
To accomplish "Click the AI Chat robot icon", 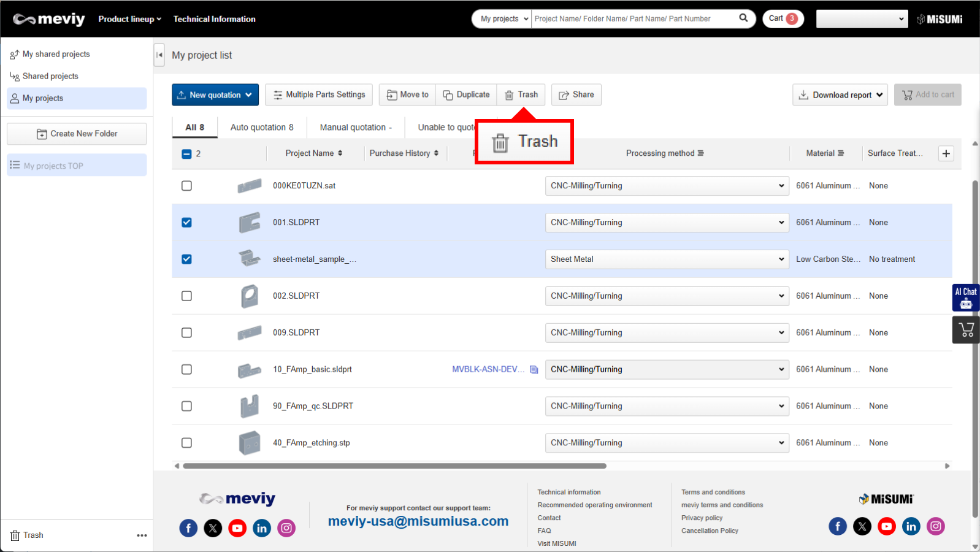I will [965, 298].
